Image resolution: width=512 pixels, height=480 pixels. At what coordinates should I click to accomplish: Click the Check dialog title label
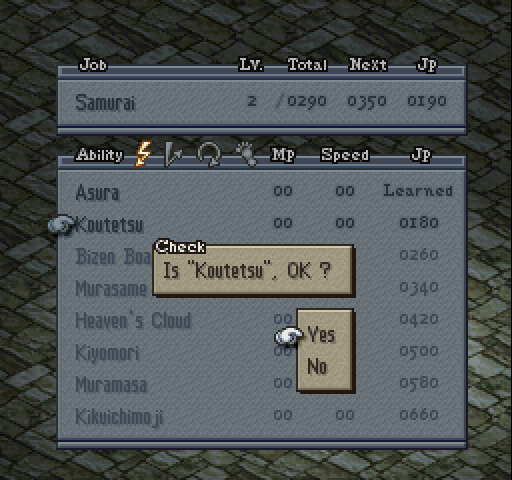coord(180,247)
